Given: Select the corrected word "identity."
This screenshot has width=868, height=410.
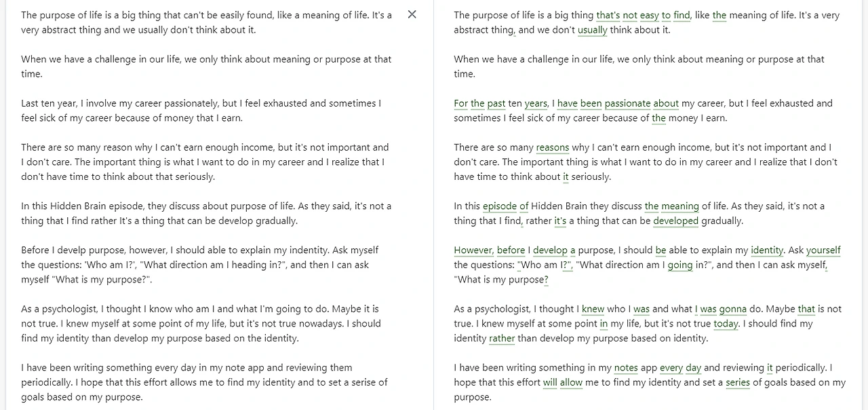Looking at the screenshot, I should 767,250.
